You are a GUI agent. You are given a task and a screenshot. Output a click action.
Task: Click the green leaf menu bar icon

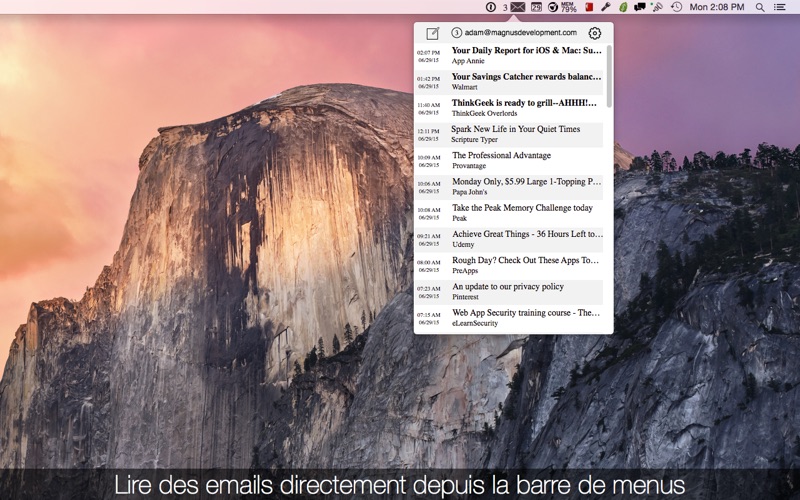(x=623, y=7)
